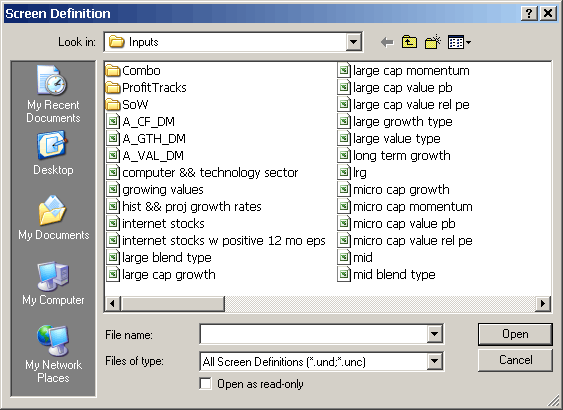Select the micro cap value pb file
This screenshot has width=563, height=410.
point(397,224)
